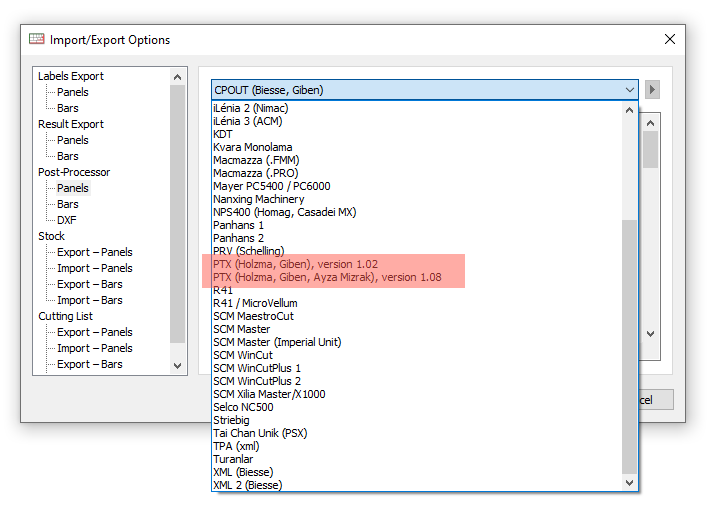Screen dimensions: 709x520
Task: Click tree panel scroll-down arrow
Action: [x=178, y=365]
